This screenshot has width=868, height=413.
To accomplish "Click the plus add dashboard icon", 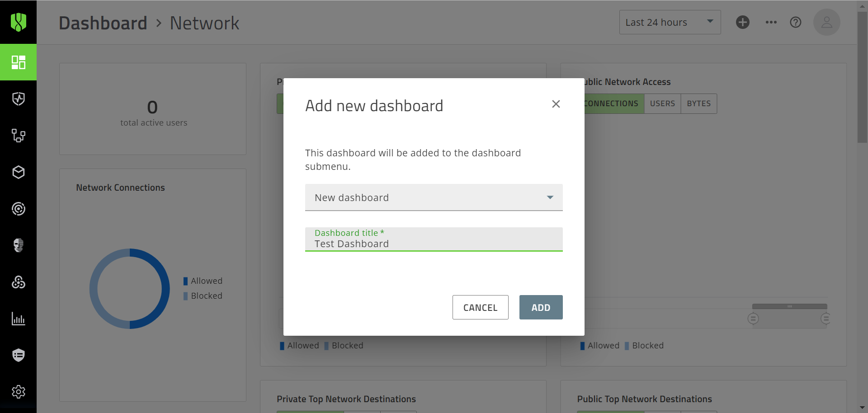I will (x=743, y=22).
